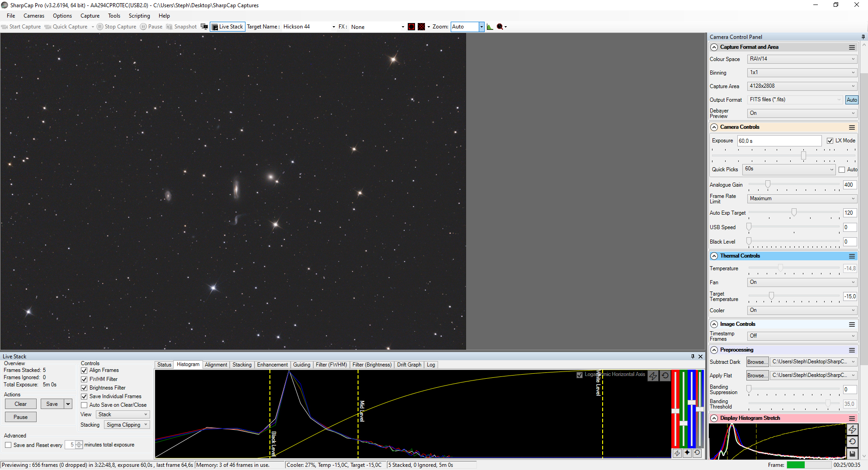Open the Scripting menu
This screenshot has width=868, height=470.
pos(139,16)
